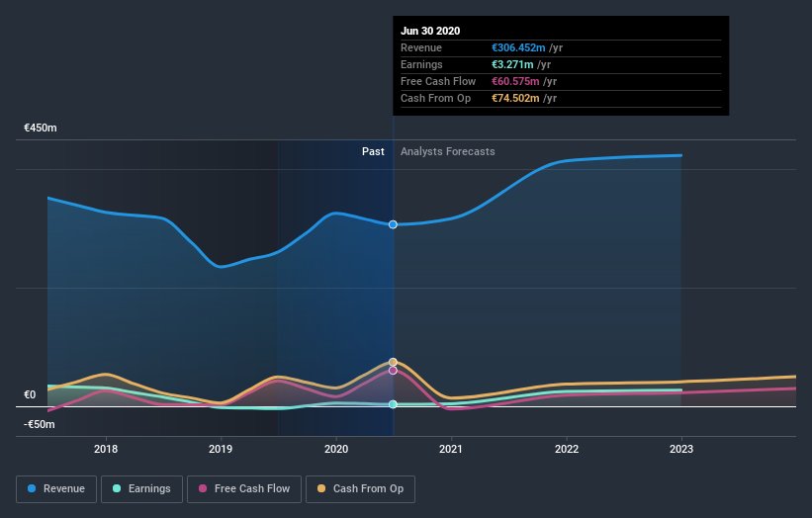812x518 pixels.
Task: Click the Analysts Forecasts label
Action: (x=447, y=151)
